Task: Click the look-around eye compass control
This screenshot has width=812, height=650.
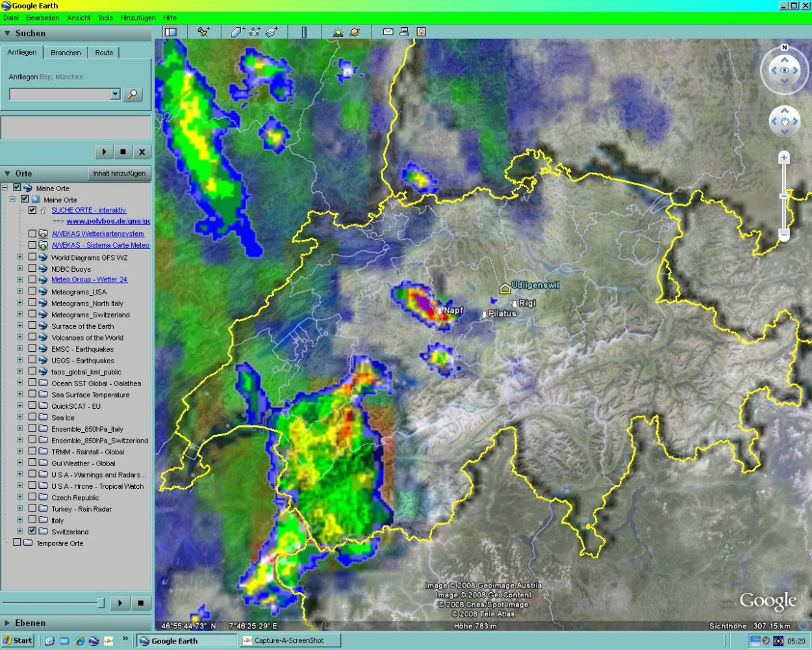Action: click(x=785, y=70)
